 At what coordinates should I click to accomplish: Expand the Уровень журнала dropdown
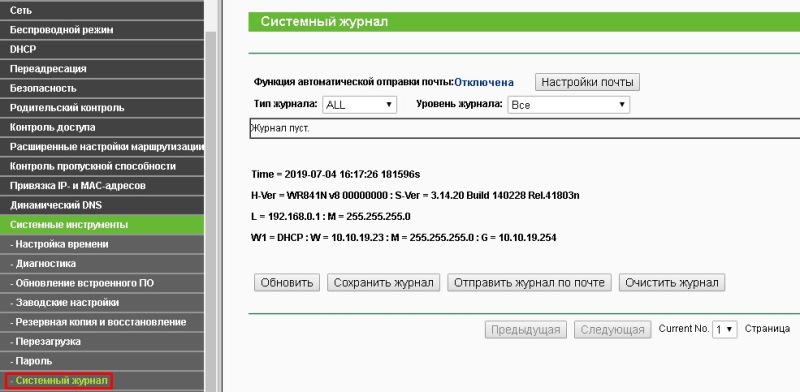tap(568, 105)
